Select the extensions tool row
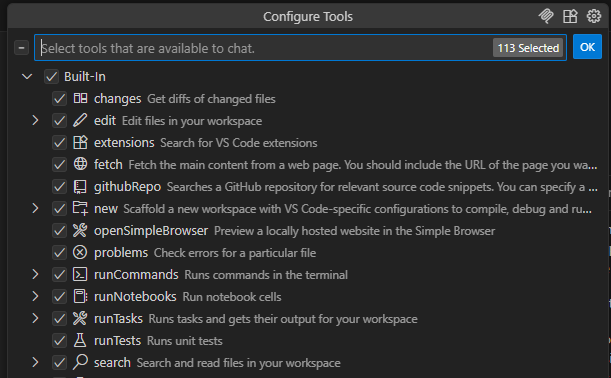Viewport: 611px width, 378px height. tap(308, 143)
